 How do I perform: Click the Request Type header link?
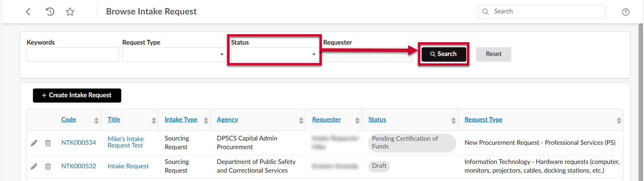click(x=483, y=120)
